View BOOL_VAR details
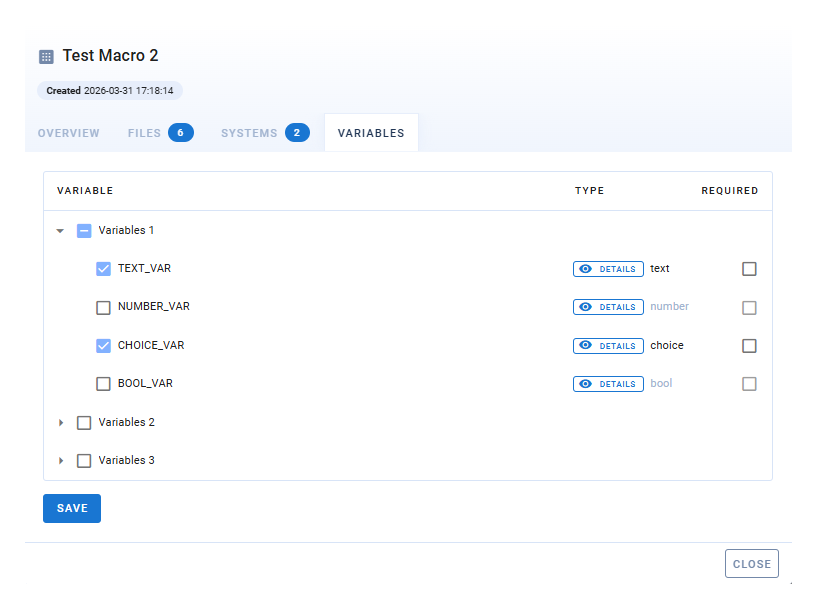Viewport: 815px width, 608px height. pos(608,384)
